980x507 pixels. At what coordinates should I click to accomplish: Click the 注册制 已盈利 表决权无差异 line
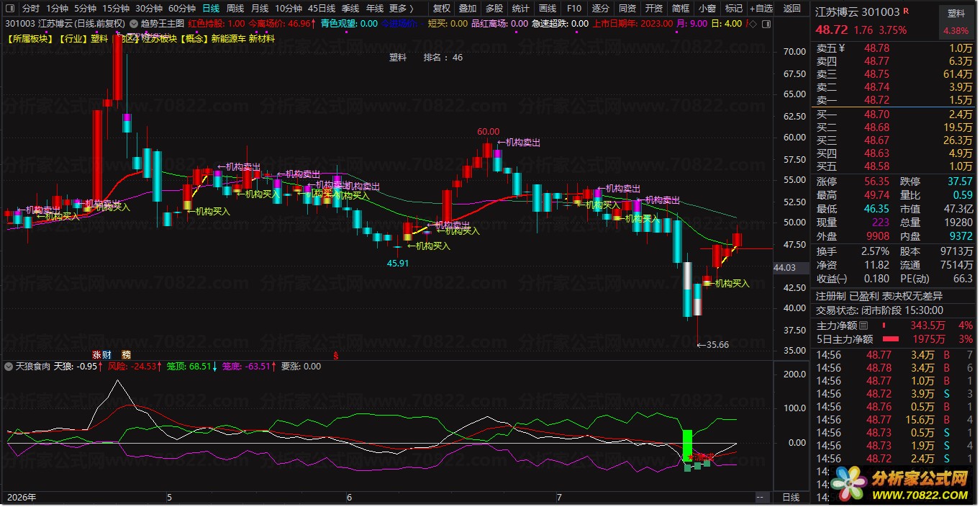pyautogui.click(x=879, y=296)
